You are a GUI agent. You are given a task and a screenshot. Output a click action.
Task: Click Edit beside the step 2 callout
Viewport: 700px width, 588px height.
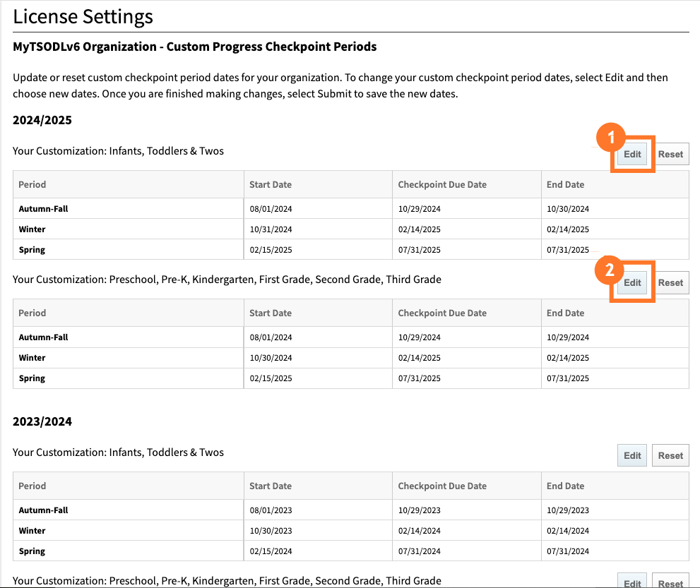[631, 282]
